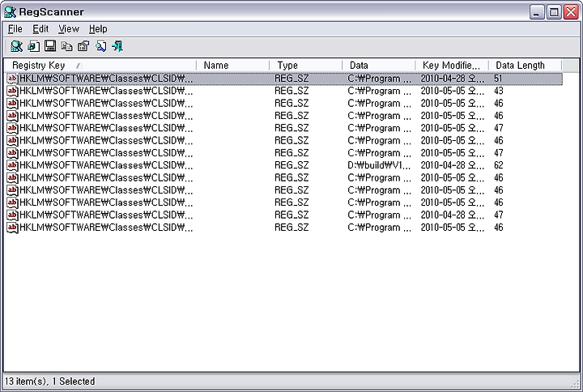Open the View menu
The width and height of the screenshot is (583, 392).
69,29
